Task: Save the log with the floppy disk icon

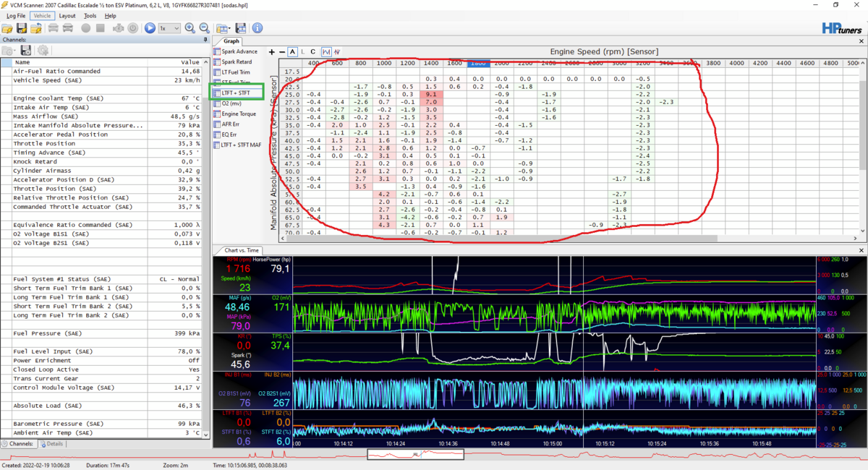Action: 22,28
